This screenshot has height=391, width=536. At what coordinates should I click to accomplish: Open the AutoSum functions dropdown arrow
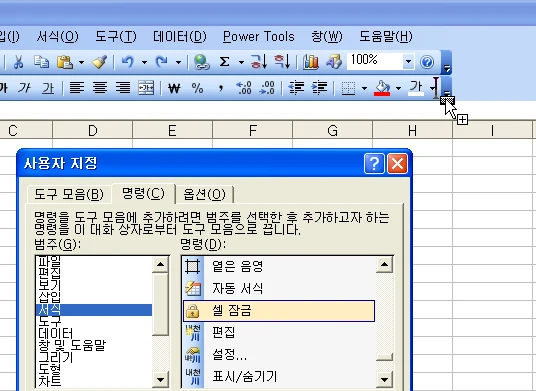tap(241, 62)
